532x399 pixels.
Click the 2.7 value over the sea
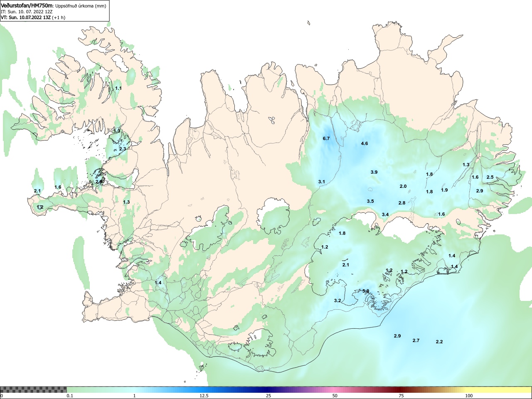click(416, 340)
